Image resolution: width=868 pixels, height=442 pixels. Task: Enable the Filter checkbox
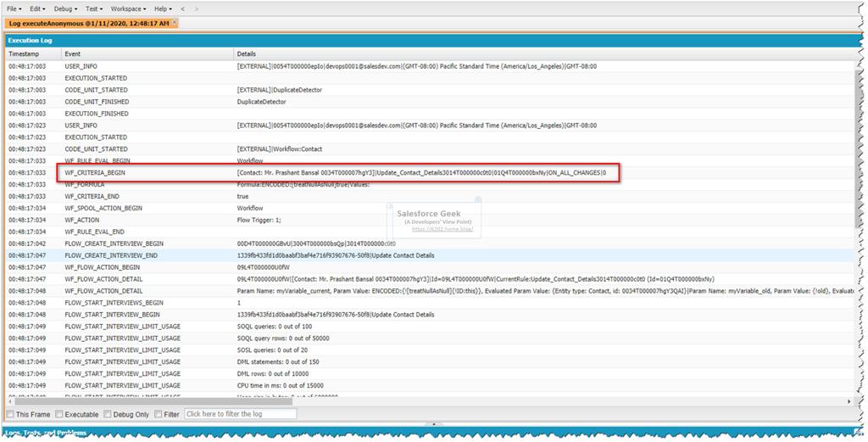coord(158,414)
